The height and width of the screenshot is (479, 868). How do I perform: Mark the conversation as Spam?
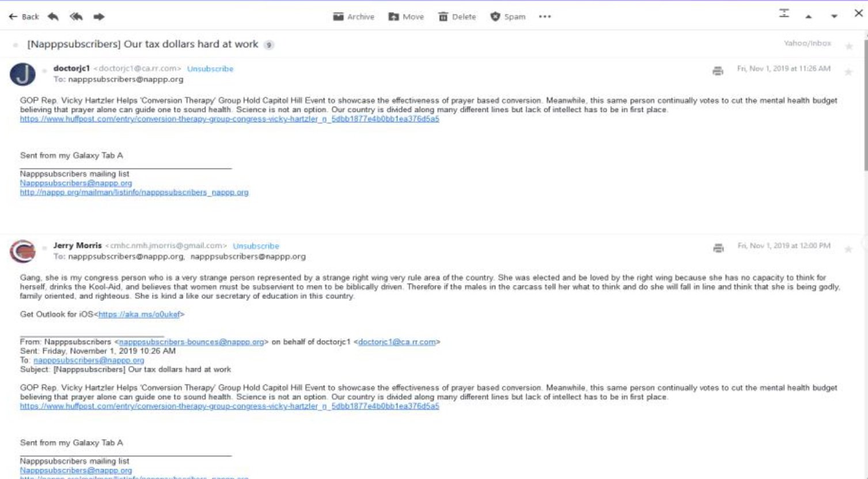pos(507,17)
